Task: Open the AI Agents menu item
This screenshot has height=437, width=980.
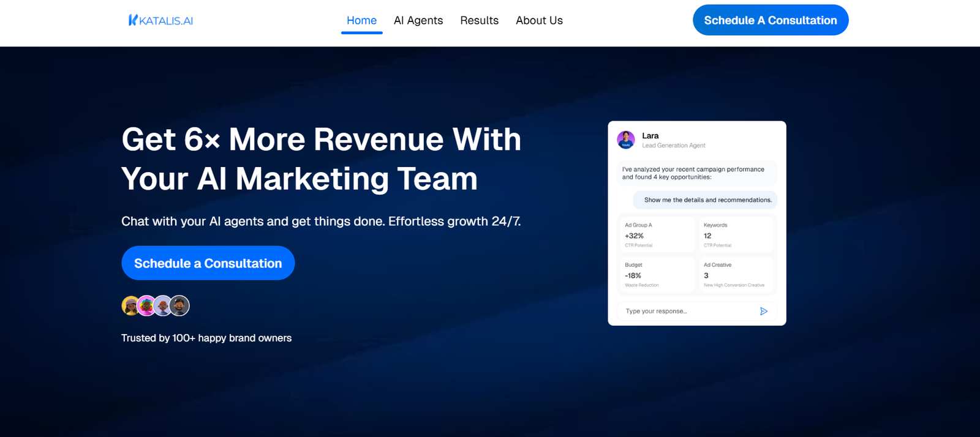Action: pyautogui.click(x=418, y=20)
